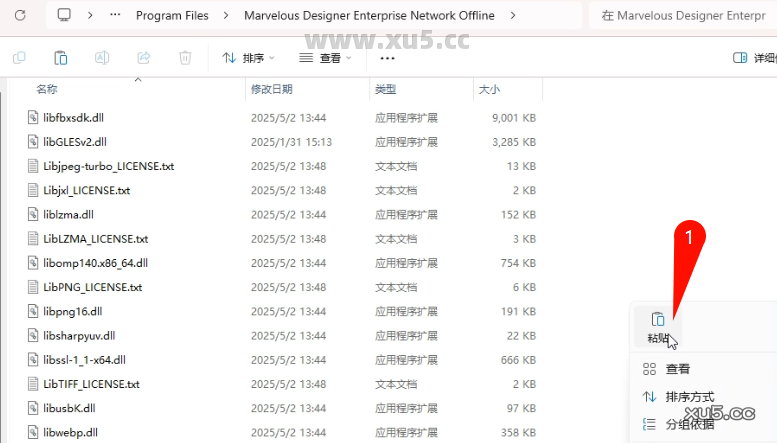
Task: Click the Rename icon in the toolbar
Action: [x=102, y=58]
